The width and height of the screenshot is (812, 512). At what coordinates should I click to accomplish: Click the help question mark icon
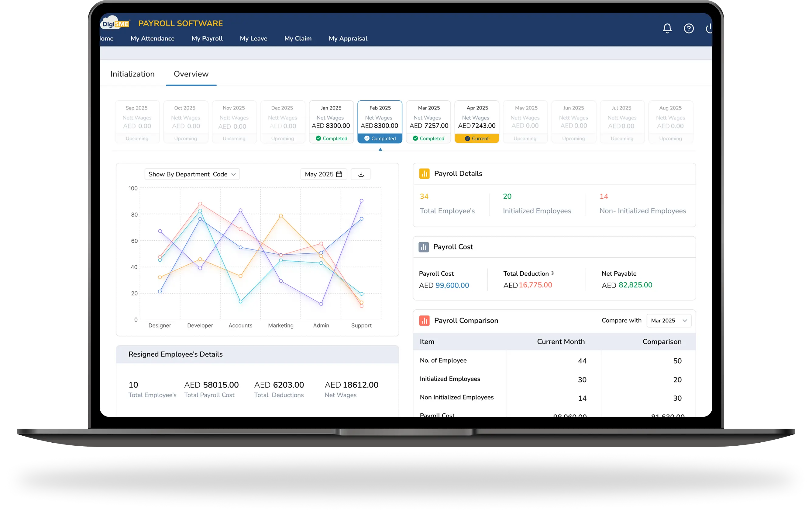click(x=689, y=28)
